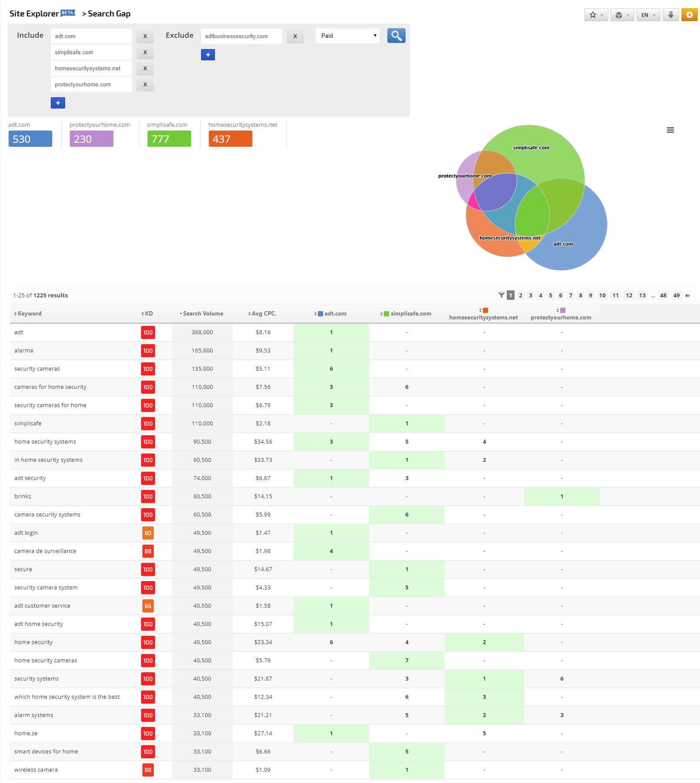Click the KD 66 badge for adt customer service
Viewport: 700px width, 783px height.
coord(148,606)
